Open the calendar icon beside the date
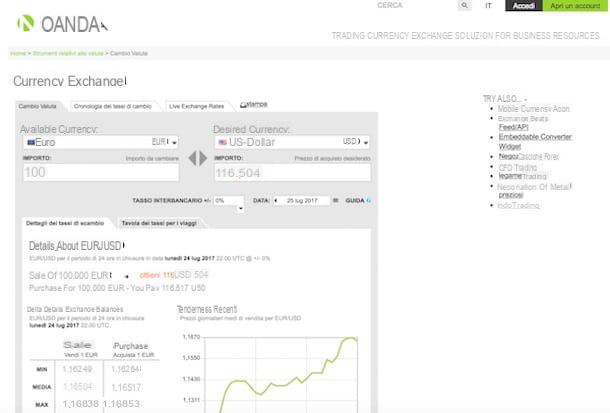 (335, 201)
